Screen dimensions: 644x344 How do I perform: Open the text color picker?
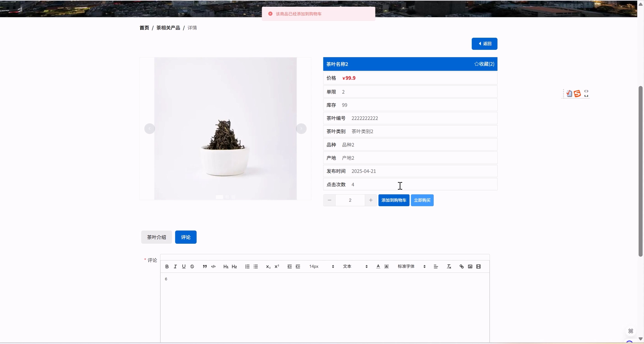point(378,266)
